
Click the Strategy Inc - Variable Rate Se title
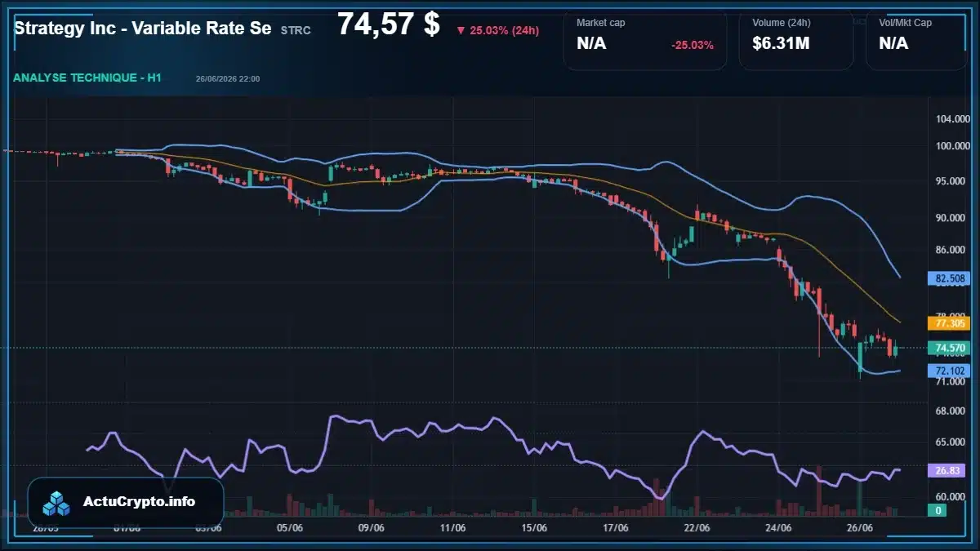pyautogui.click(x=143, y=28)
